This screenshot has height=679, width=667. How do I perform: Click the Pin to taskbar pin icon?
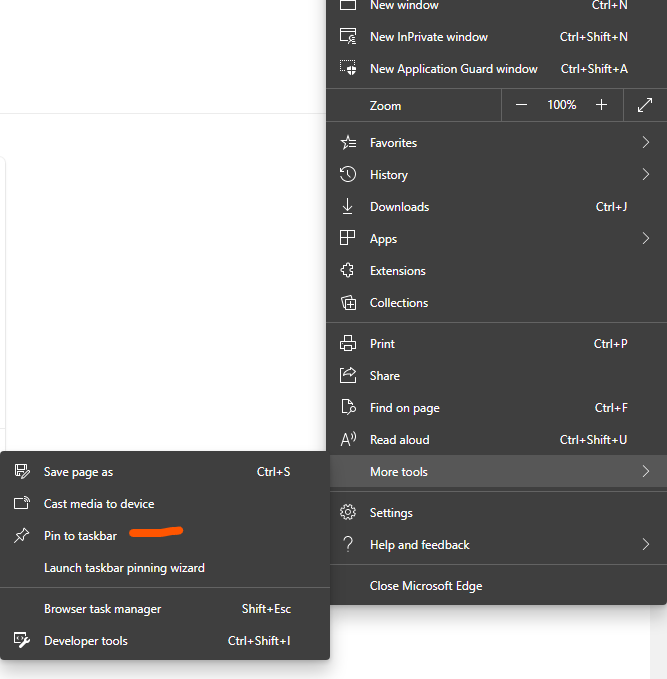(x=21, y=536)
